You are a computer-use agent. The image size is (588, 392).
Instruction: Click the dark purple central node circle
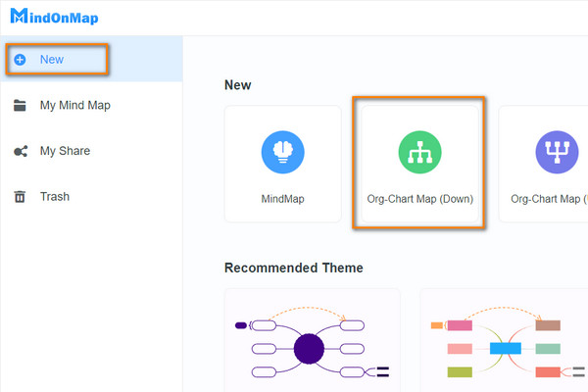309,349
